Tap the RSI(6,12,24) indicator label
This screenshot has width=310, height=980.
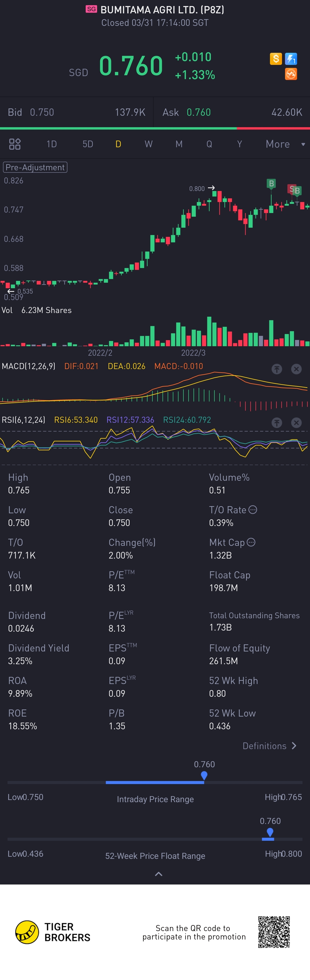pos(23,420)
